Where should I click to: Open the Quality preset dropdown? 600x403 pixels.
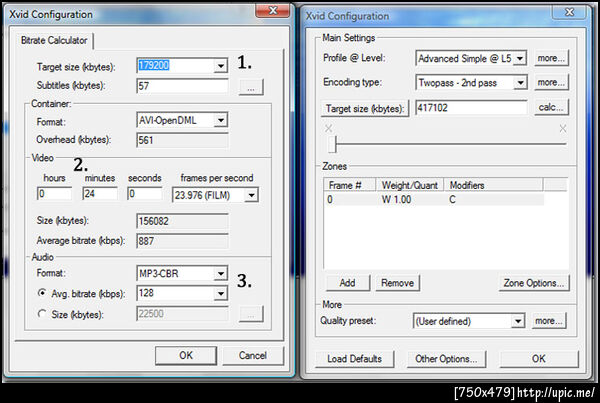517,321
